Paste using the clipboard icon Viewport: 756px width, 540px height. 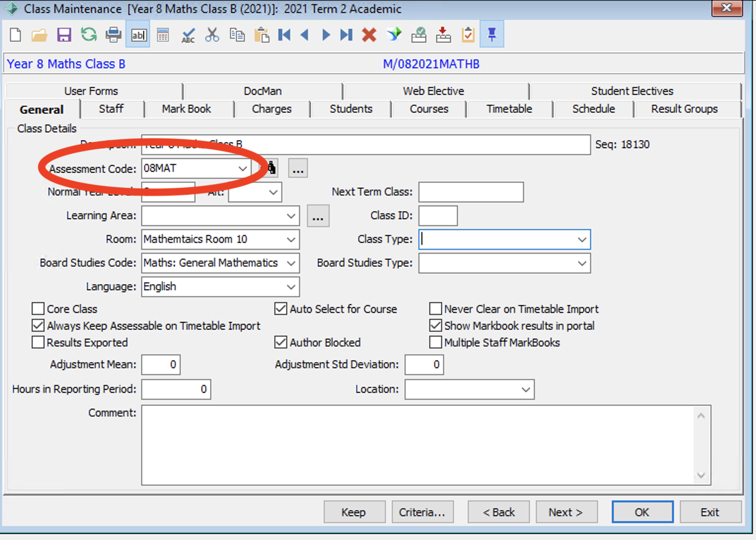click(262, 35)
